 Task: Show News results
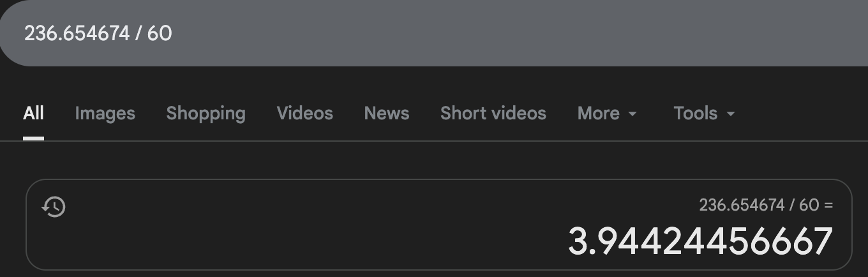pyautogui.click(x=386, y=114)
